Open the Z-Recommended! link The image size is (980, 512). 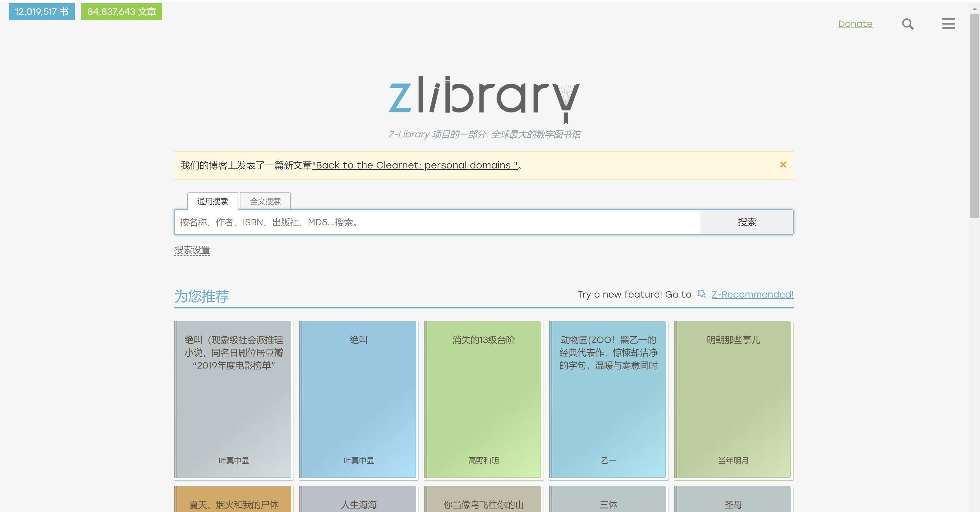tap(753, 294)
